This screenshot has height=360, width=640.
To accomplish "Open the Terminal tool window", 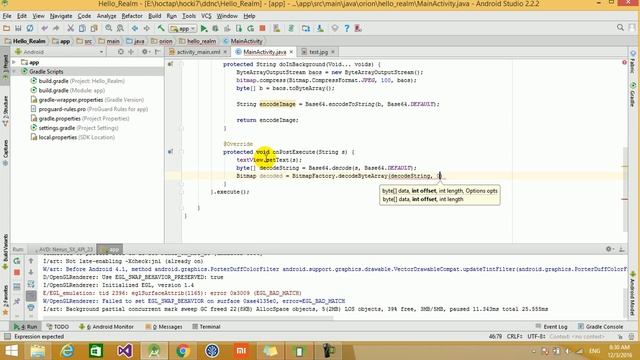I will click(x=206, y=327).
